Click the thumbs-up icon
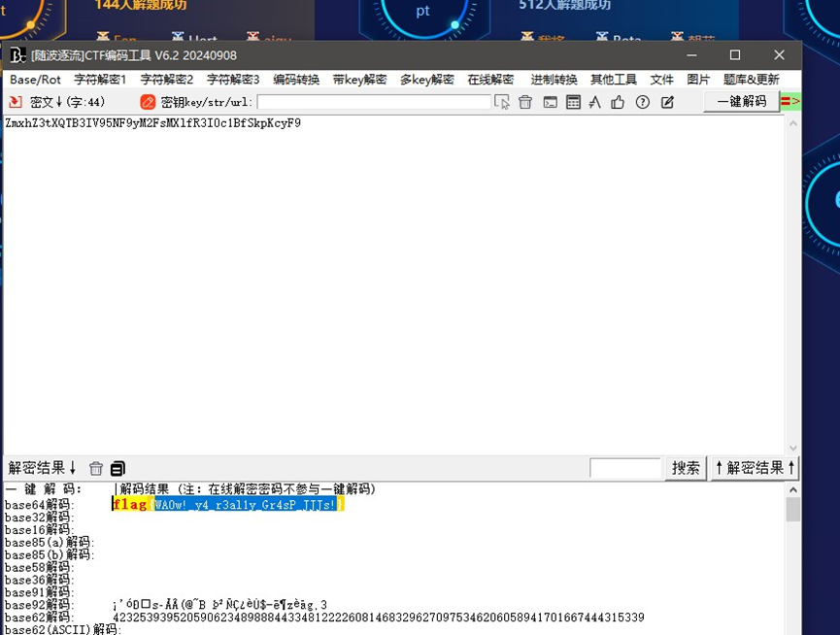This screenshot has height=635, width=840. tap(618, 102)
